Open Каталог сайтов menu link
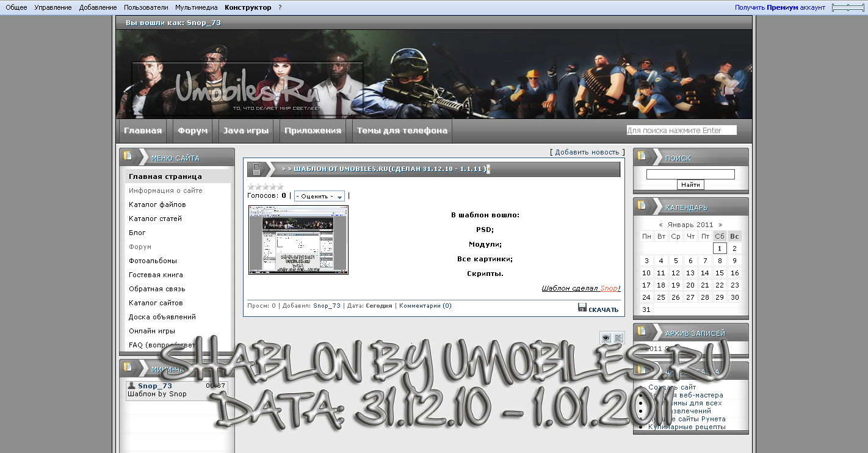 [156, 303]
